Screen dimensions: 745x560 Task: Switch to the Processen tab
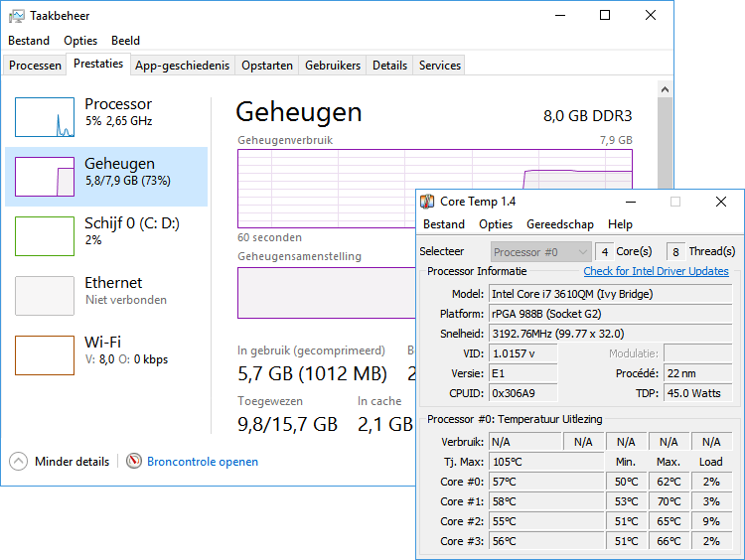point(35,66)
